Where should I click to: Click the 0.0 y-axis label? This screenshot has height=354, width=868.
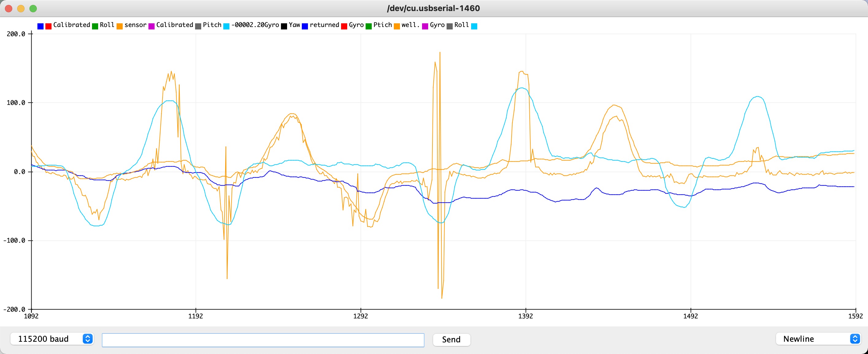pos(20,172)
